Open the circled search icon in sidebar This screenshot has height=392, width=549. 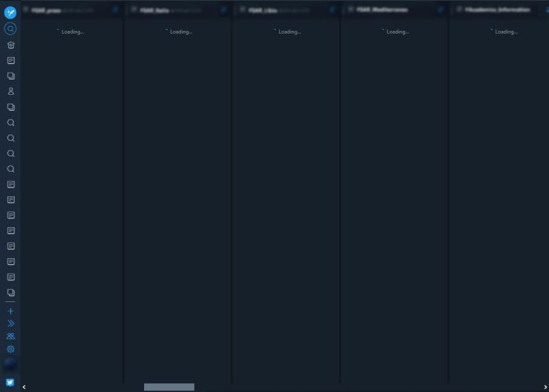click(10, 29)
